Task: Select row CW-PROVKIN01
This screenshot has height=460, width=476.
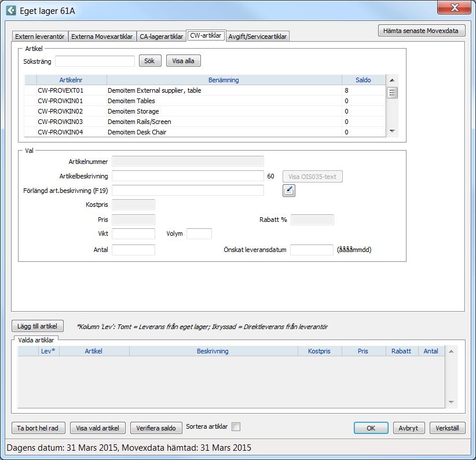Action: (x=205, y=101)
